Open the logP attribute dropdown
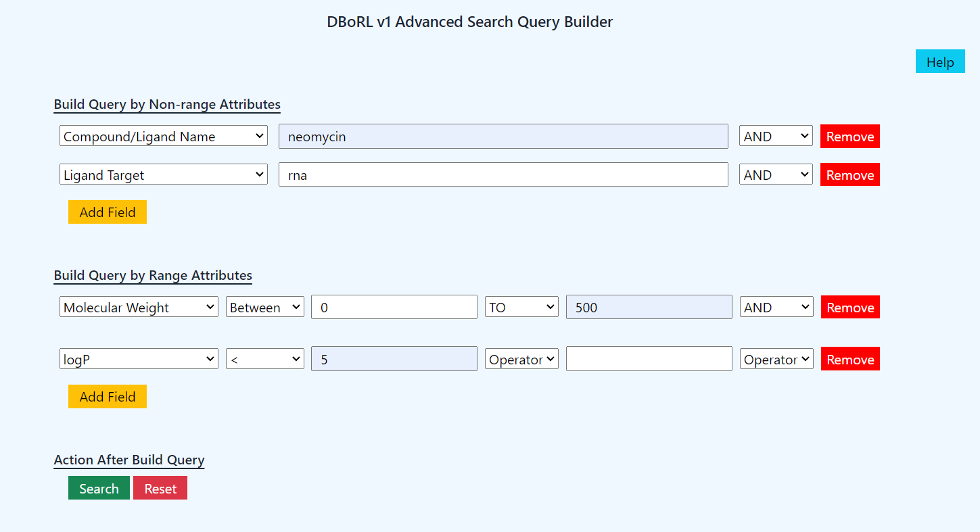Image resolution: width=980 pixels, height=532 pixels. click(139, 359)
